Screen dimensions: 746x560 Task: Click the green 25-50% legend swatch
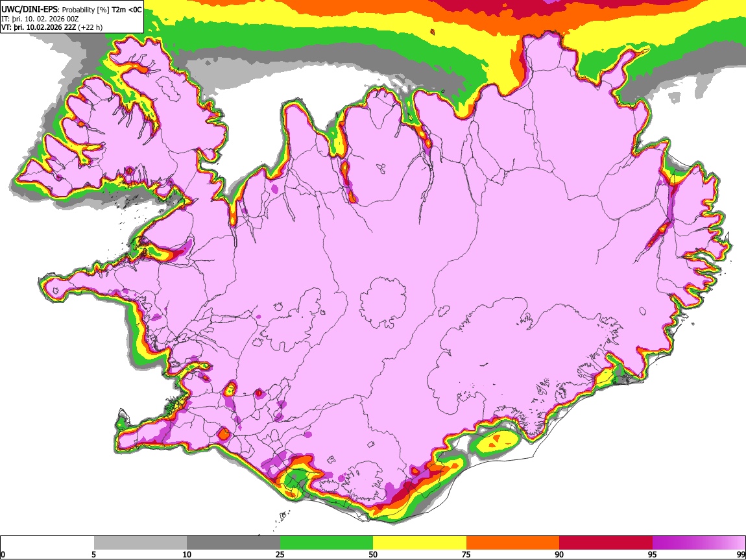[326, 543]
